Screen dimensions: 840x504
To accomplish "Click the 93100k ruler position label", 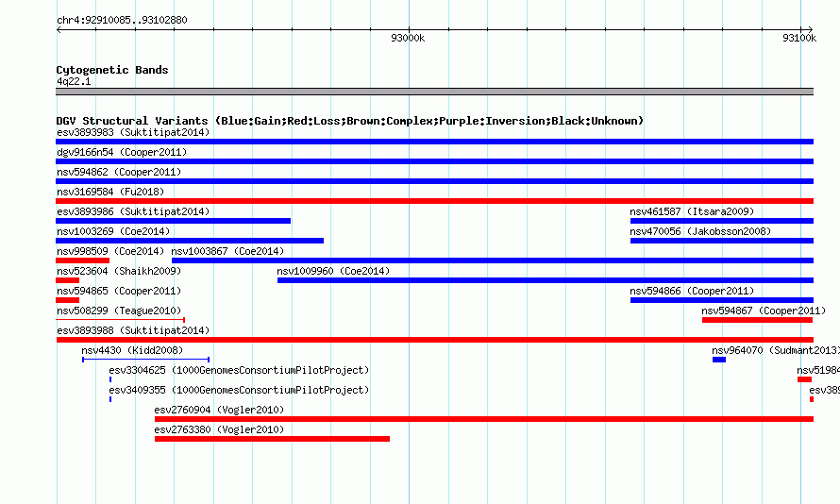I will pyautogui.click(x=799, y=38).
